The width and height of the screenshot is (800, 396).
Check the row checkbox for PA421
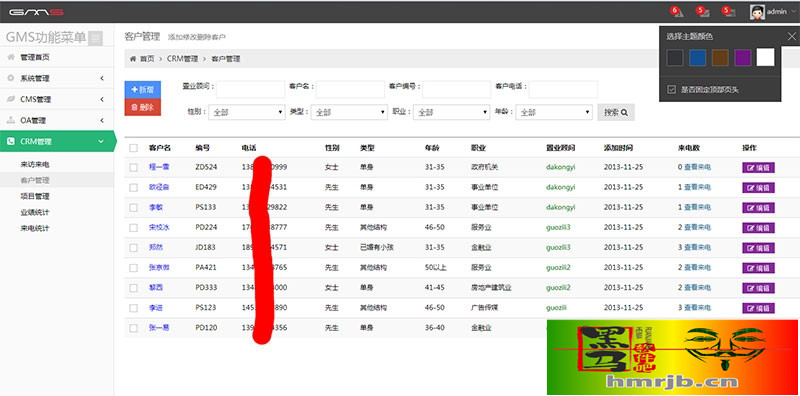(134, 268)
